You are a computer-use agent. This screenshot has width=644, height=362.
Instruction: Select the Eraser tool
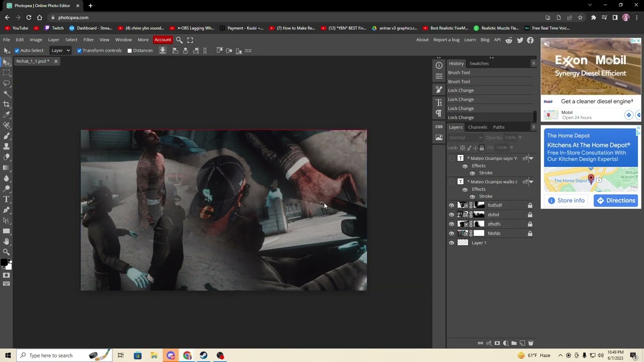(x=7, y=157)
